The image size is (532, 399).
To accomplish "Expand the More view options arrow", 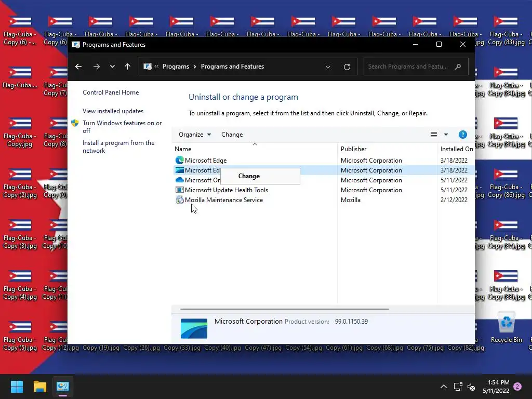I will pos(446,135).
